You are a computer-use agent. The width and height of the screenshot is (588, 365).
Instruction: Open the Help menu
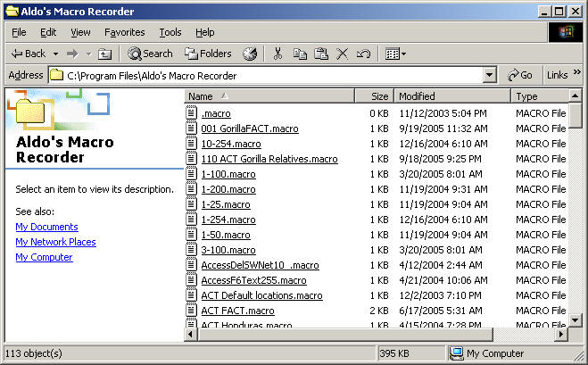[204, 32]
